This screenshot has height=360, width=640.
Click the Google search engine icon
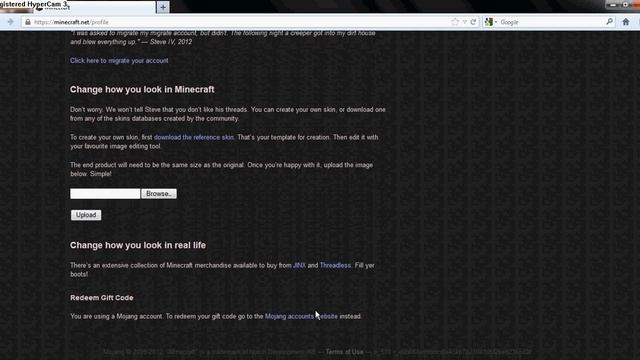489,22
